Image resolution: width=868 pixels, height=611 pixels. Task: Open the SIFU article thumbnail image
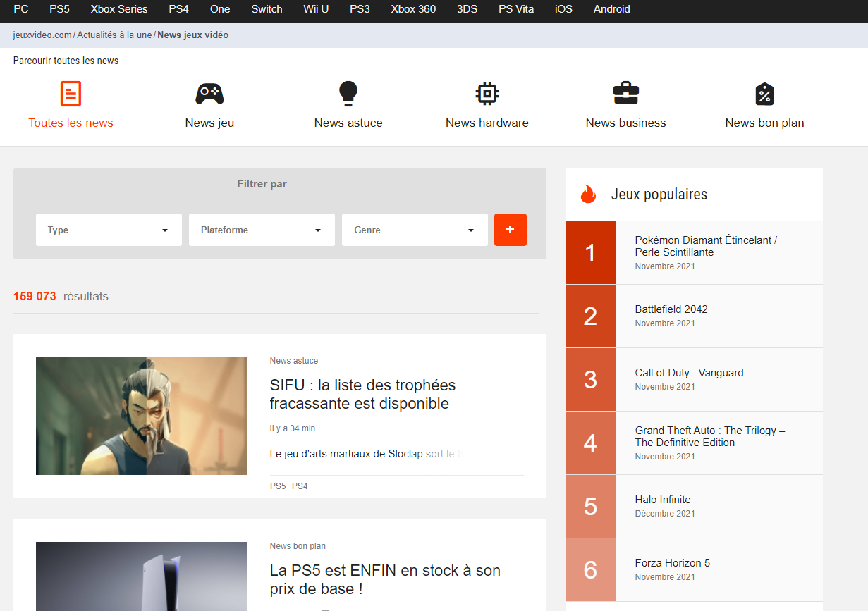click(142, 416)
